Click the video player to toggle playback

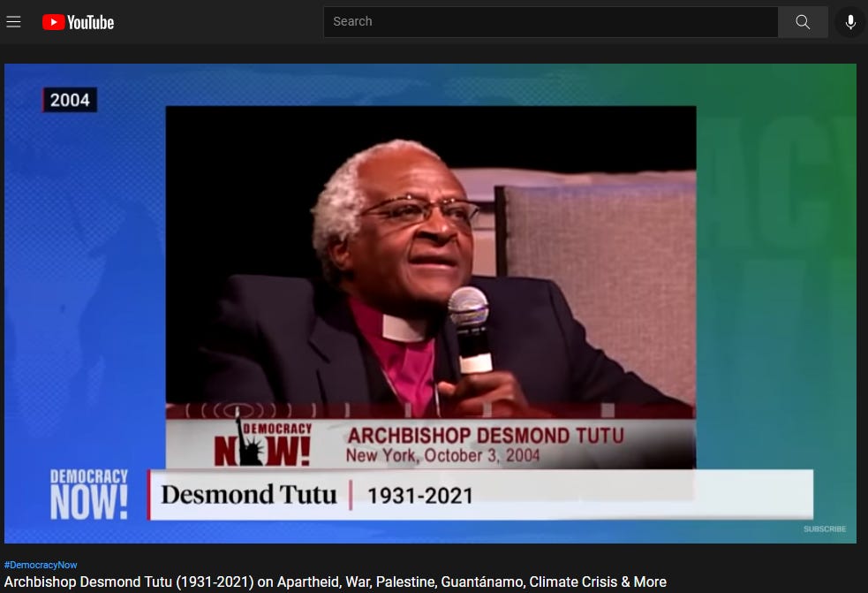coord(430,303)
